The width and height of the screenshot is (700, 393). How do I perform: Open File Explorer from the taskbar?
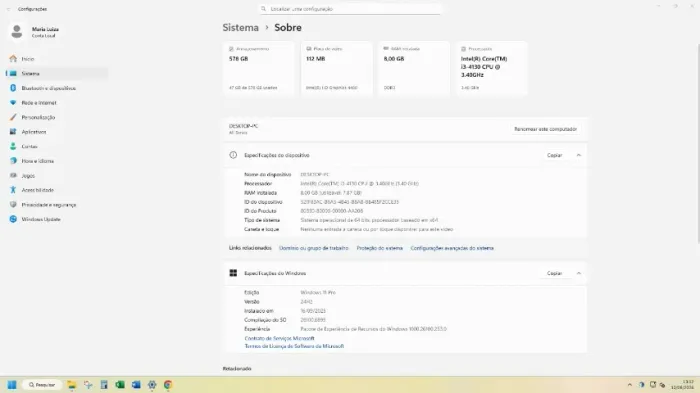71,385
